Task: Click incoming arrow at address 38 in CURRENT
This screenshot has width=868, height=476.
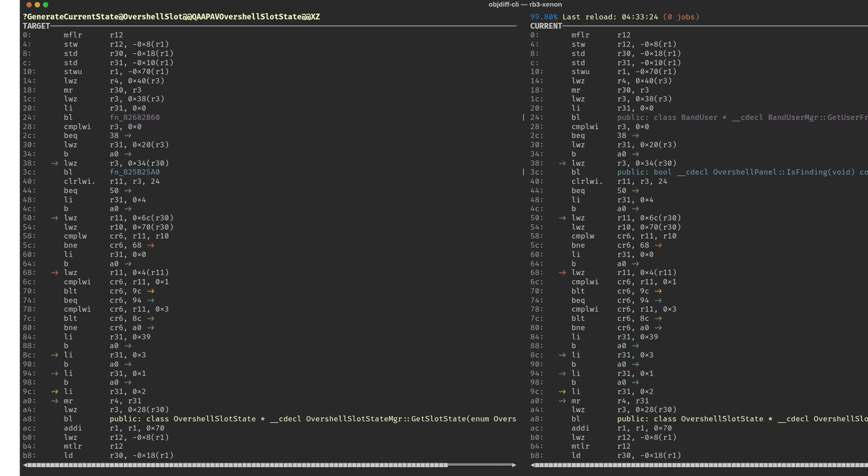Action: pyautogui.click(x=562, y=163)
